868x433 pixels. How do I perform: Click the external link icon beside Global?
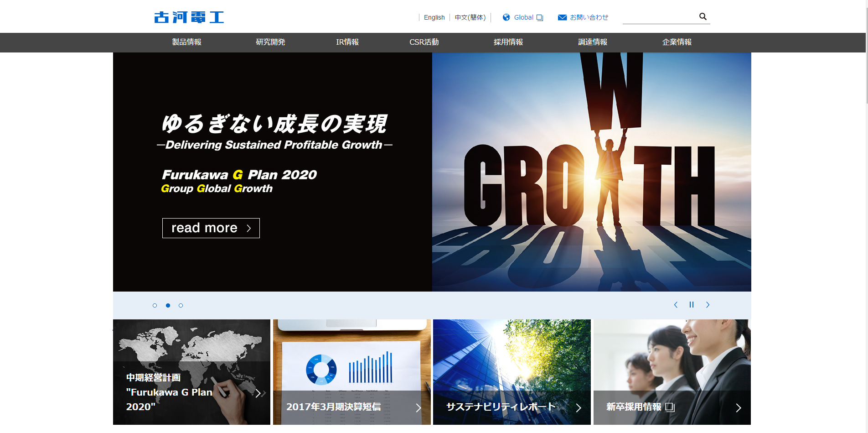[540, 18]
